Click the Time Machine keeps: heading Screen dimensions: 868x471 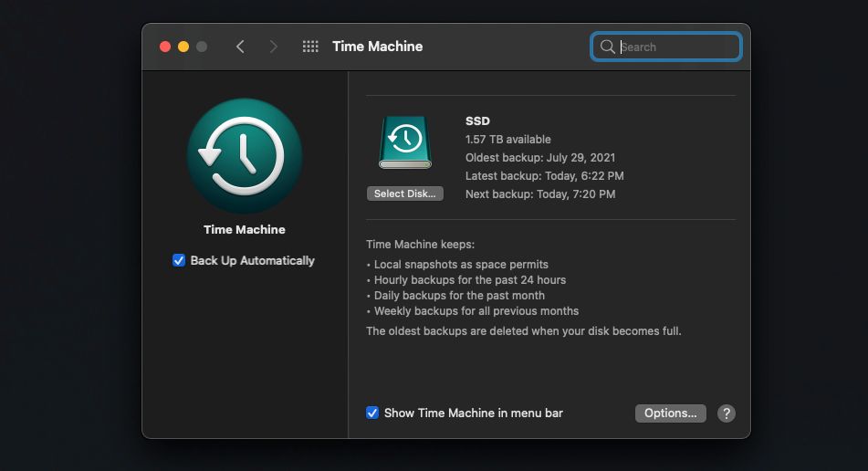click(x=420, y=244)
